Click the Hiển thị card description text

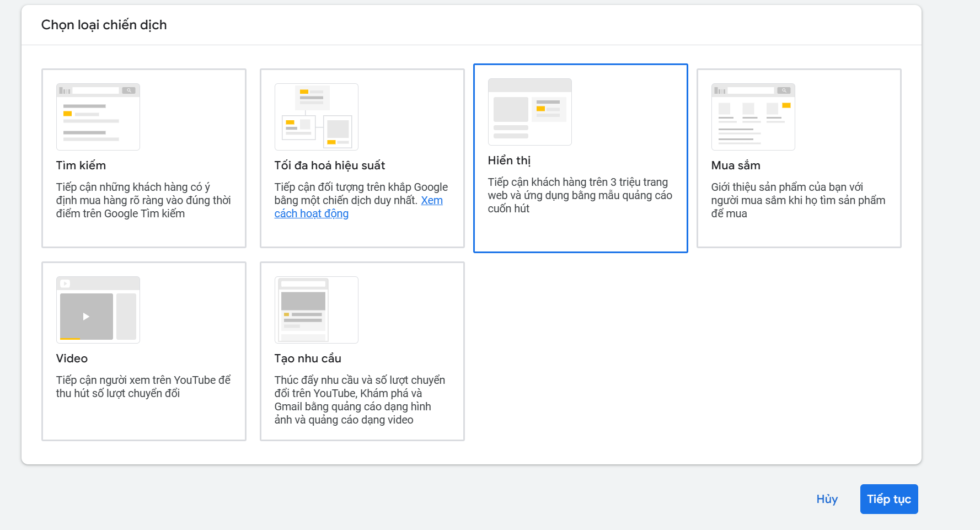pyautogui.click(x=580, y=195)
